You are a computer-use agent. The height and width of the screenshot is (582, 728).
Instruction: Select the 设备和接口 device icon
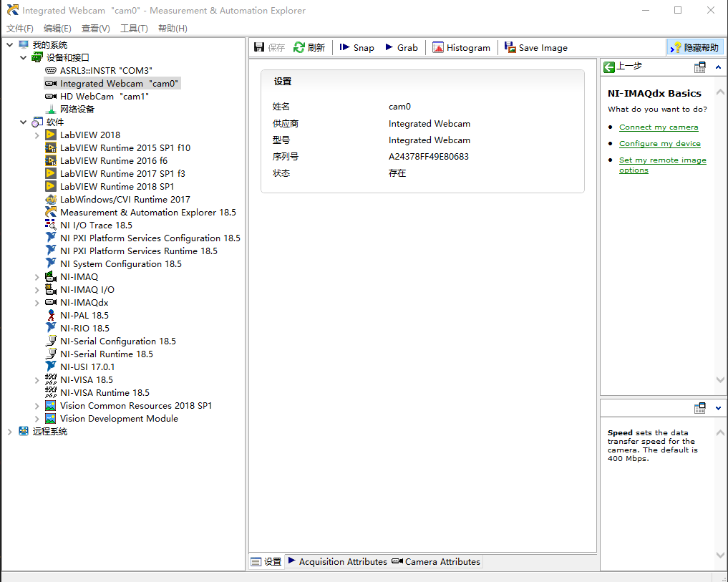coord(37,57)
